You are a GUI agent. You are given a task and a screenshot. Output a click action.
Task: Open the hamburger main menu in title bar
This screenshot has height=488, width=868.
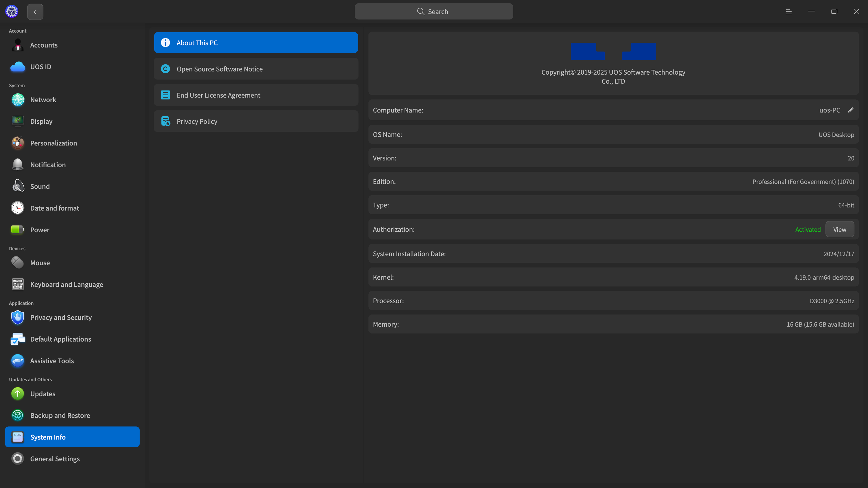tap(788, 12)
